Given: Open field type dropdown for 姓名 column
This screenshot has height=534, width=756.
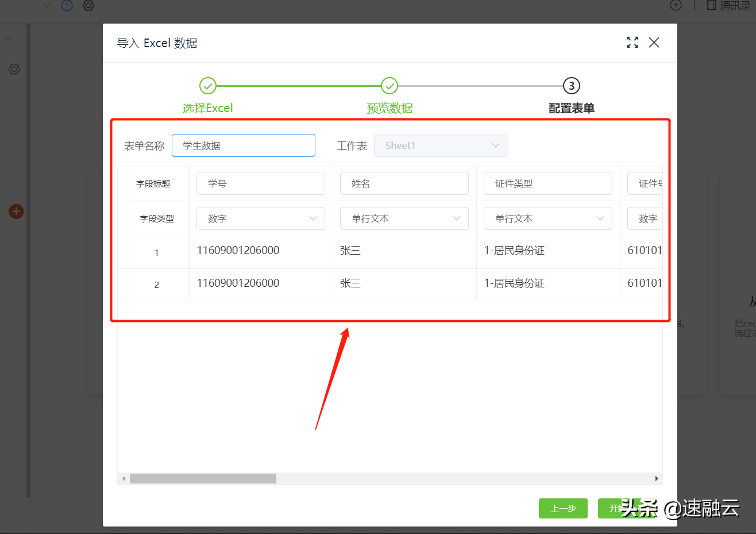Looking at the screenshot, I should click(x=404, y=218).
